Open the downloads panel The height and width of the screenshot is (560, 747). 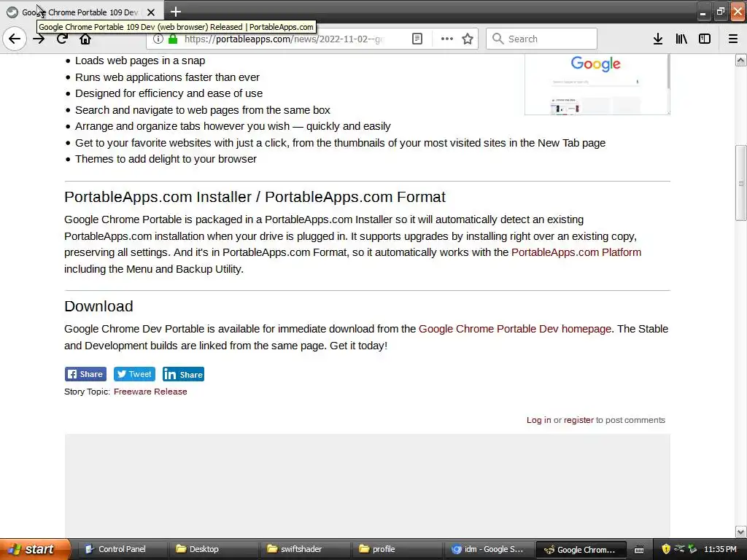(658, 39)
